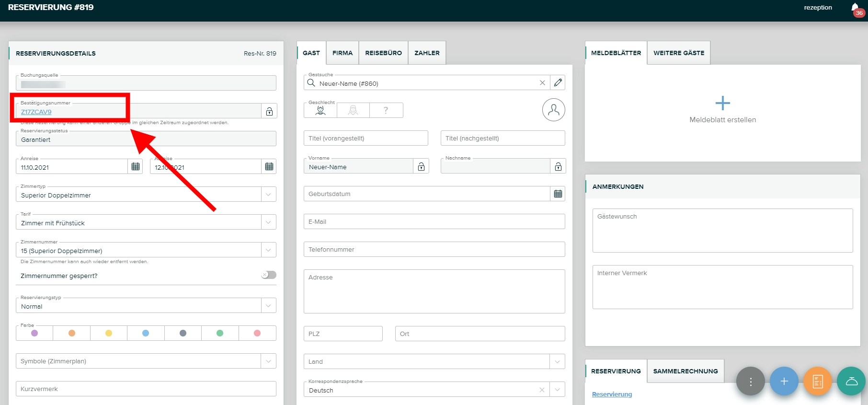The height and width of the screenshot is (405, 868).
Task: Select the unknown gender question mark
Action: click(386, 111)
